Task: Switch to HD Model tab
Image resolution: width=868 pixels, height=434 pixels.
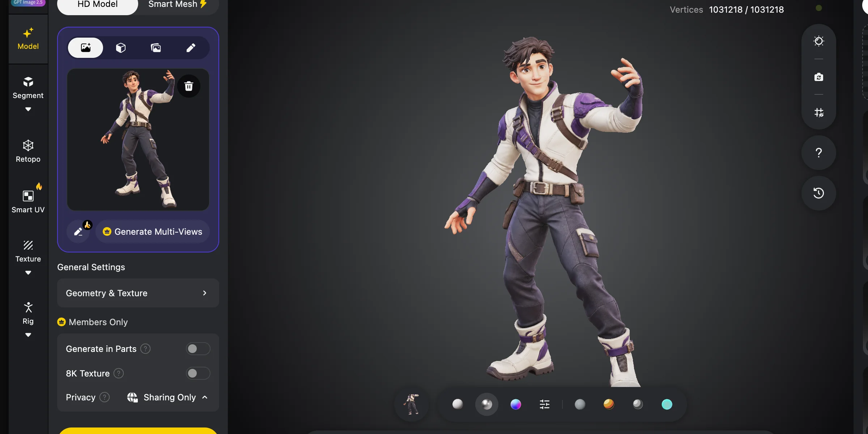Action: click(98, 5)
